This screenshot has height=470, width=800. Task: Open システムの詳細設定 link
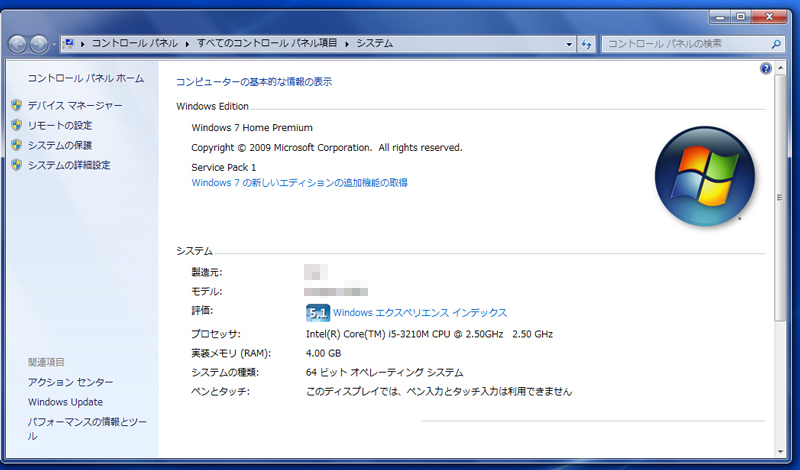click(69, 165)
